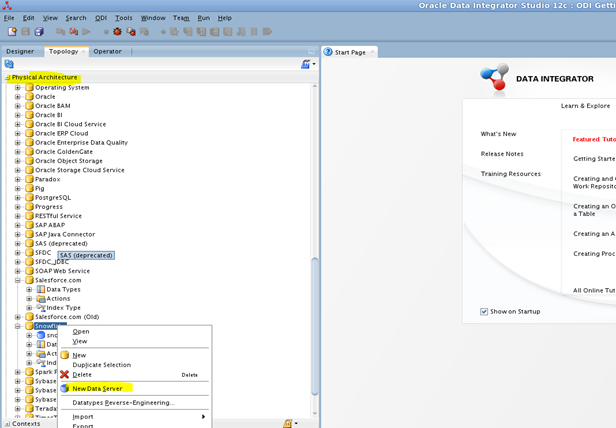Click the red X Delete icon
Screen dimensions: 616x428
click(64, 375)
